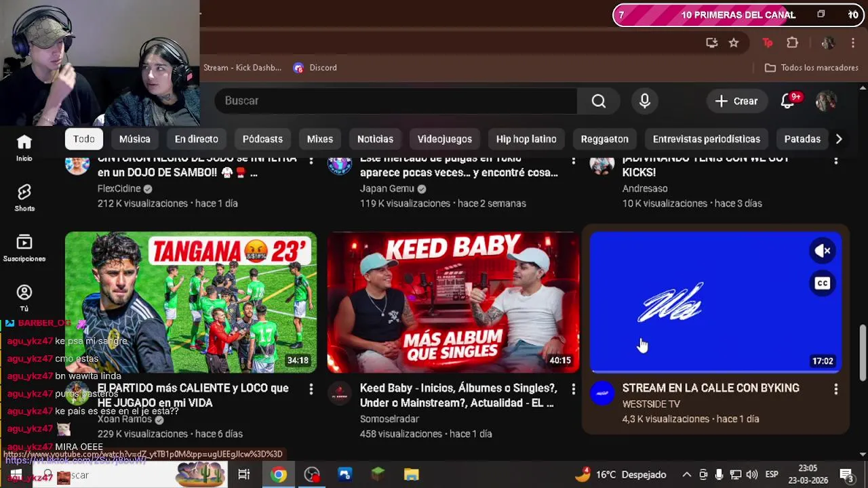Open Task View in the taskbar
The height and width of the screenshot is (488, 868).
point(244,474)
